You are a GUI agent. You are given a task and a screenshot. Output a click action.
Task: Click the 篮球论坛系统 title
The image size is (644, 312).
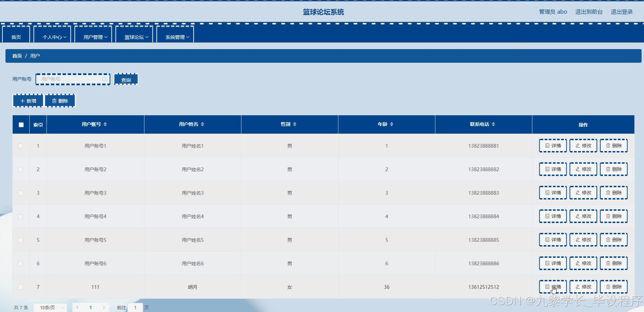tap(323, 12)
